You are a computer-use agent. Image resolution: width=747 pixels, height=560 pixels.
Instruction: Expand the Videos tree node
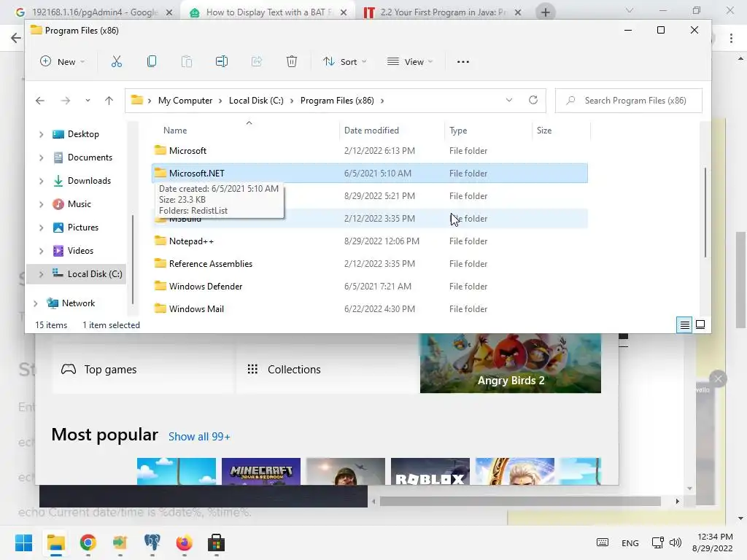[x=41, y=251]
